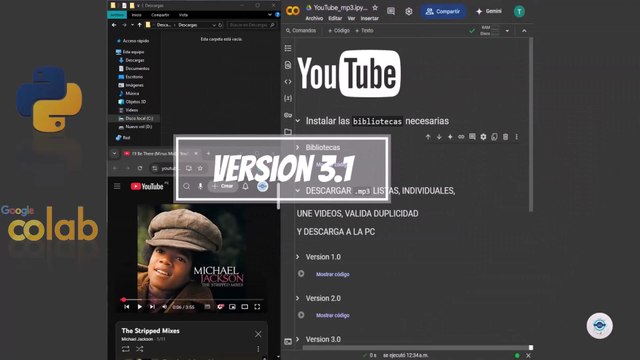
Task: Click the Compartir share button in Colab
Action: (x=443, y=11)
